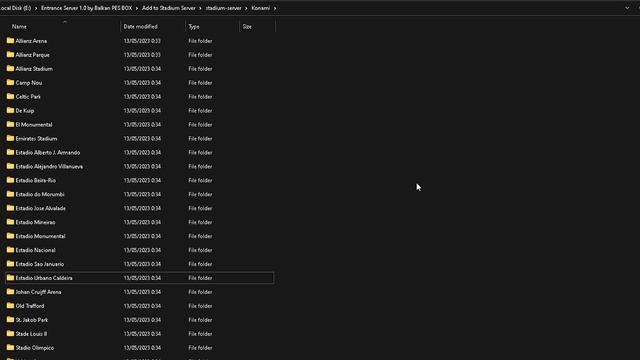
Task: Go to Add to Stadium Server breadcrumb
Action: (169, 8)
